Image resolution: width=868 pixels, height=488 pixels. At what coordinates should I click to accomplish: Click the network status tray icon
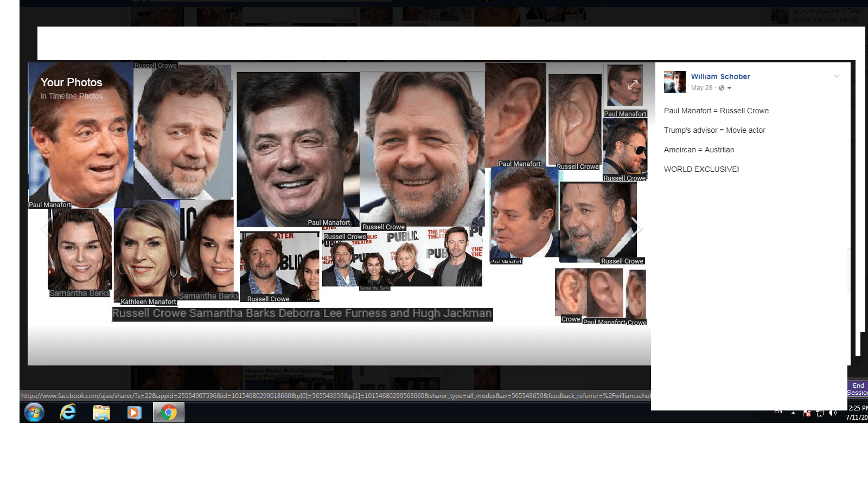point(820,413)
